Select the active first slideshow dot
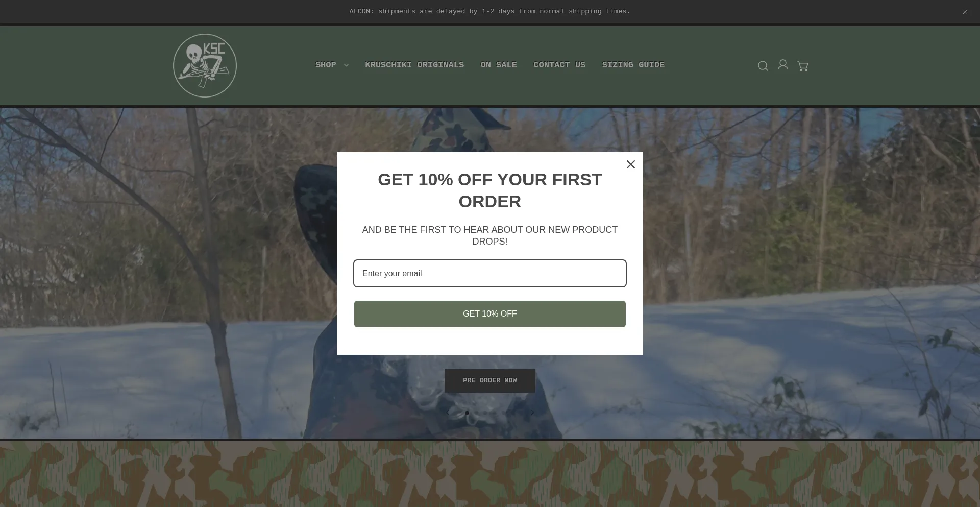 click(467, 413)
